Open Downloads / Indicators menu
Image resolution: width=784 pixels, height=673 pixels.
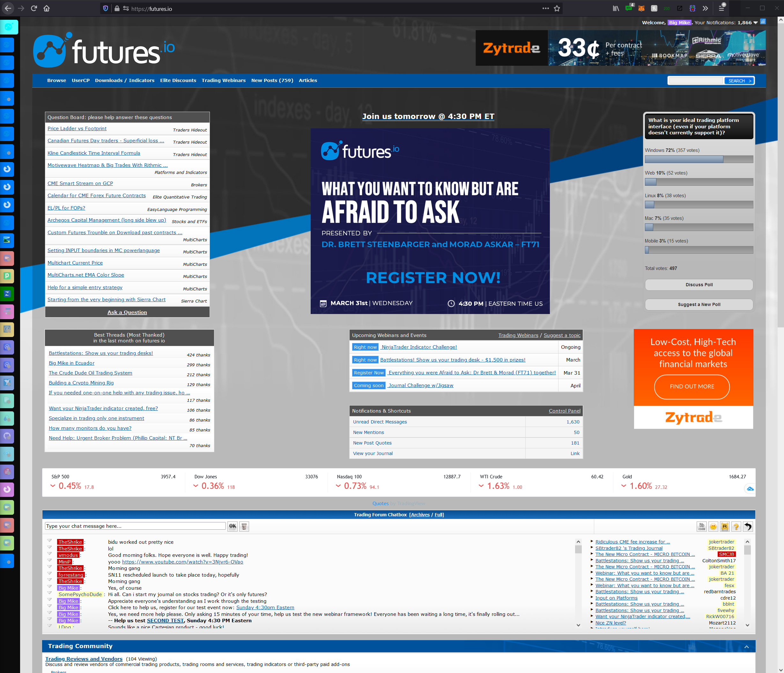pyautogui.click(x=124, y=80)
